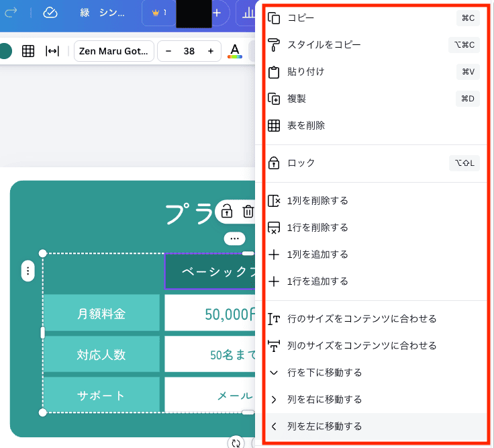Click the crown premium button
Viewport: 494px width, 448px height.
tap(159, 13)
